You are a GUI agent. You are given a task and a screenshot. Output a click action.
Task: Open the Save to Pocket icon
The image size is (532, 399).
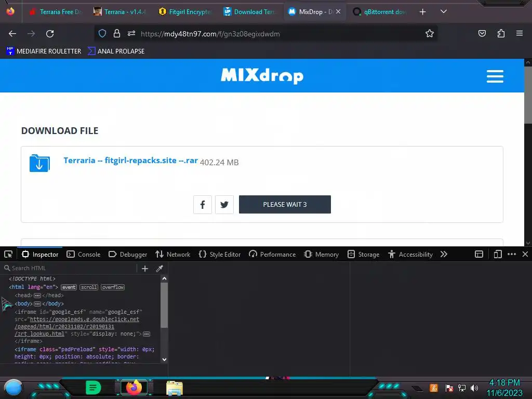coord(482,33)
